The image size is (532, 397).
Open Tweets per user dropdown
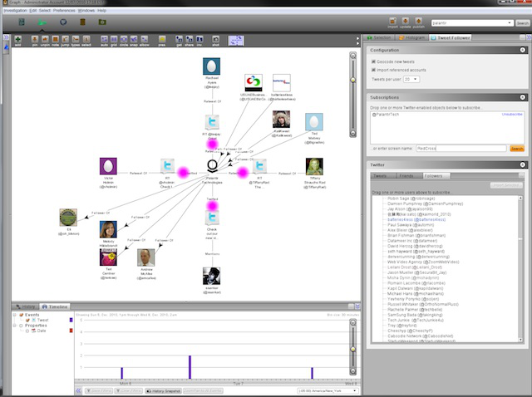tap(411, 80)
